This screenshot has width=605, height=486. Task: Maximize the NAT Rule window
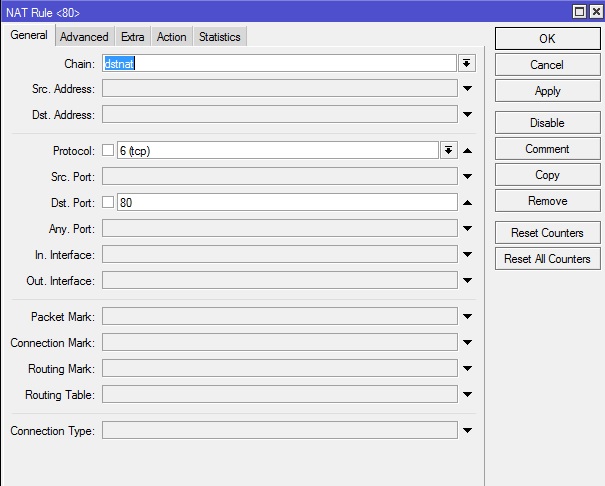579,12
